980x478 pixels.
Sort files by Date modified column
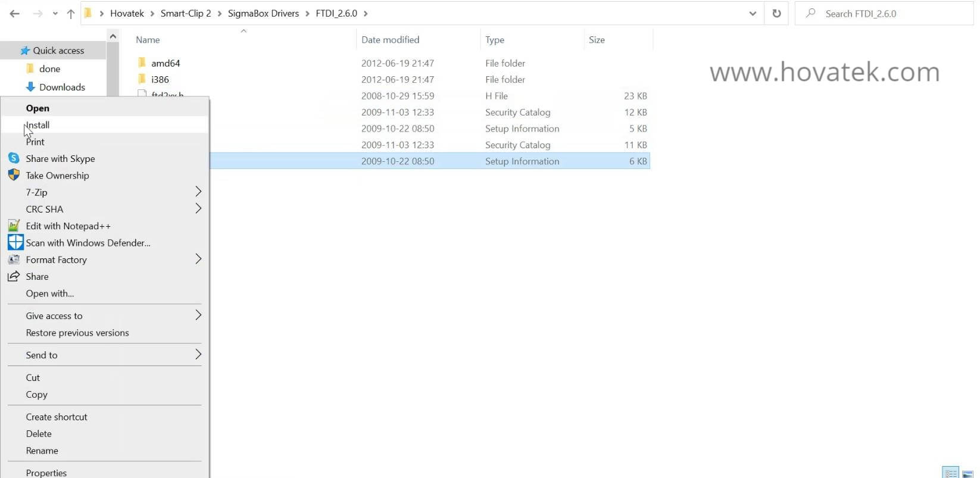[x=390, y=40]
